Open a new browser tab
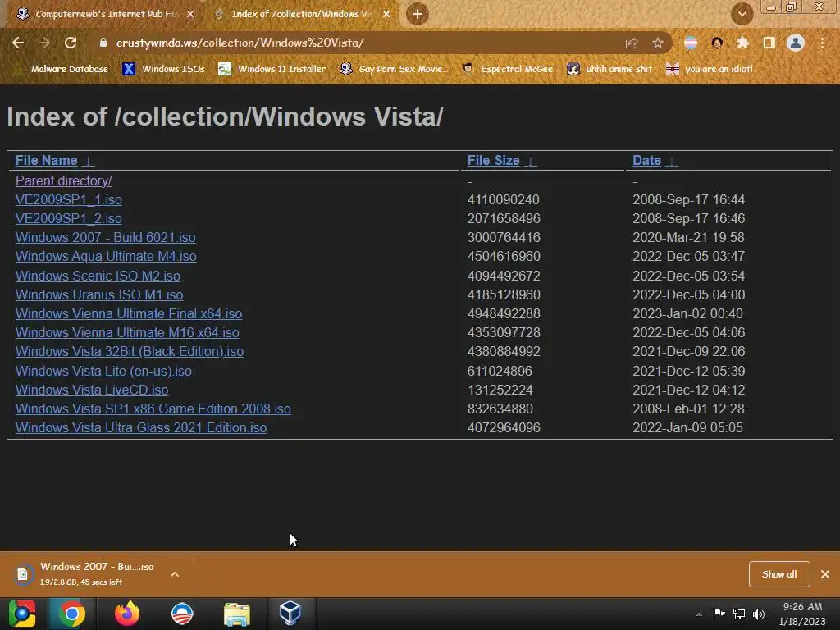Image resolution: width=840 pixels, height=630 pixels. click(x=418, y=14)
